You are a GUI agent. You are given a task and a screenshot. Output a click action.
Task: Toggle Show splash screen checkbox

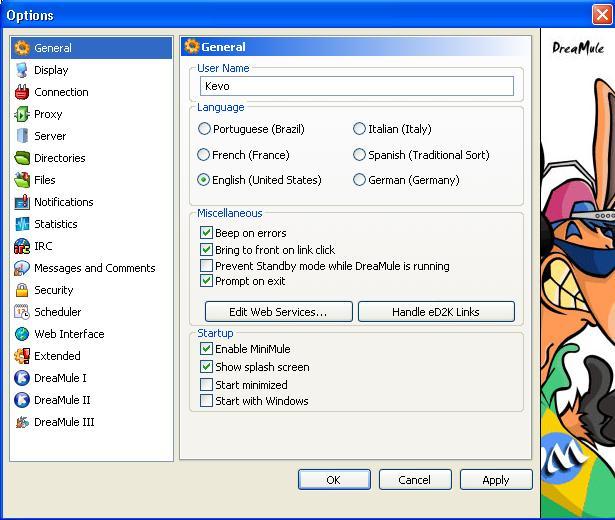coord(206,367)
